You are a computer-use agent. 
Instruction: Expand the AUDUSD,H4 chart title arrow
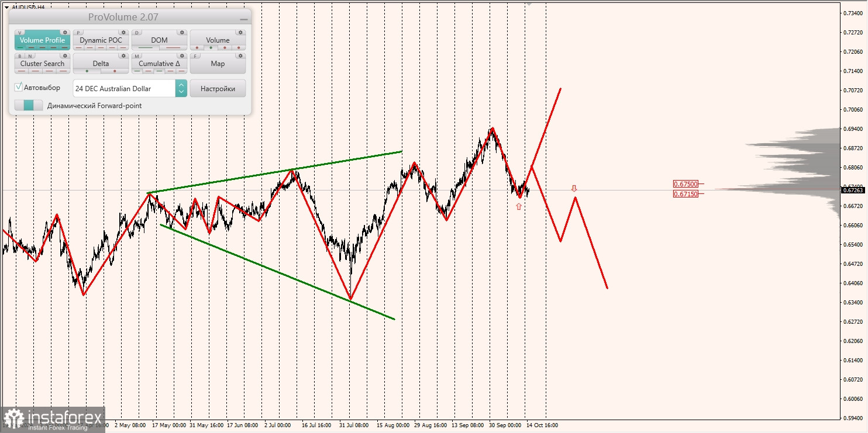(x=6, y=8)
